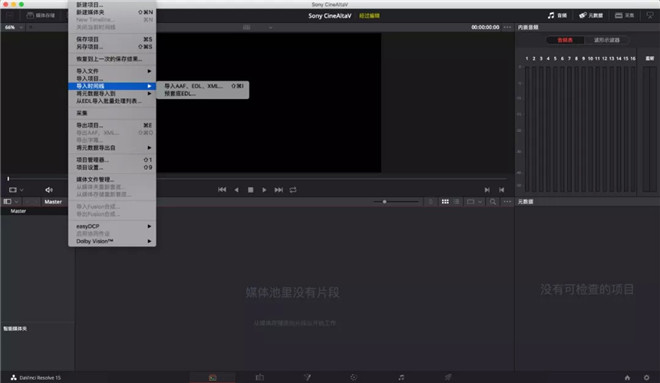Play the viewer in reverse
This screenshot has width=660, height=383.
tap(237, 190)
